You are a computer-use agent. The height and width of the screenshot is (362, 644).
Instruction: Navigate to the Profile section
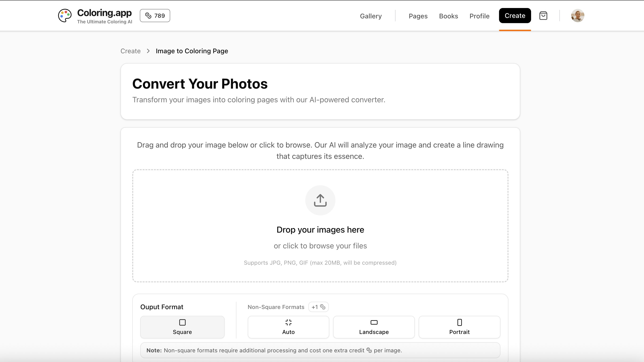(479, 16)
